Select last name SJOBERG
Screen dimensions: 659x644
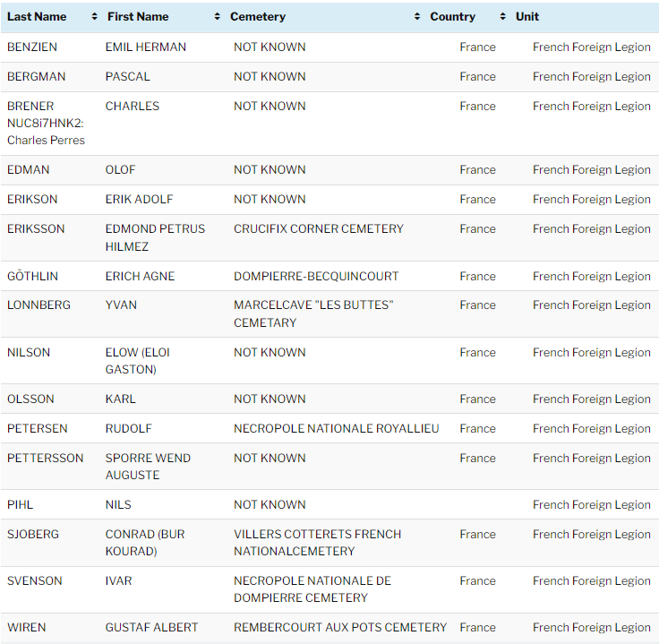33,534
